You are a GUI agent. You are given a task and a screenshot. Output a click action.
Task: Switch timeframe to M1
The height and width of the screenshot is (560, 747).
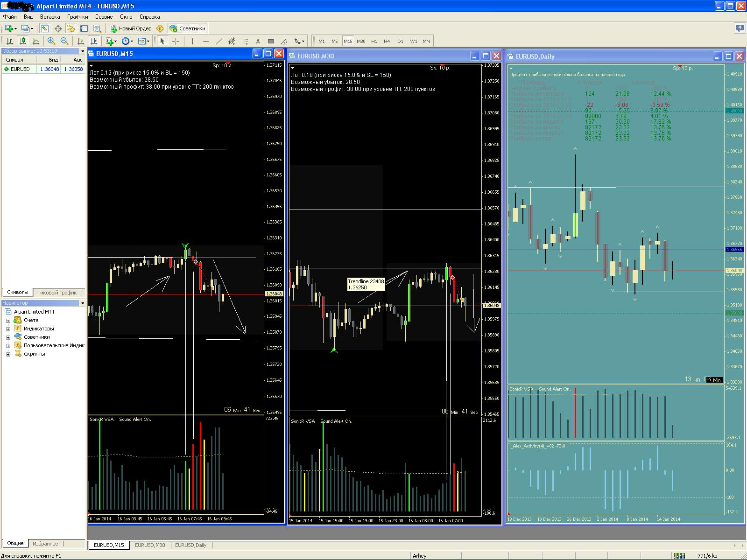321,41
